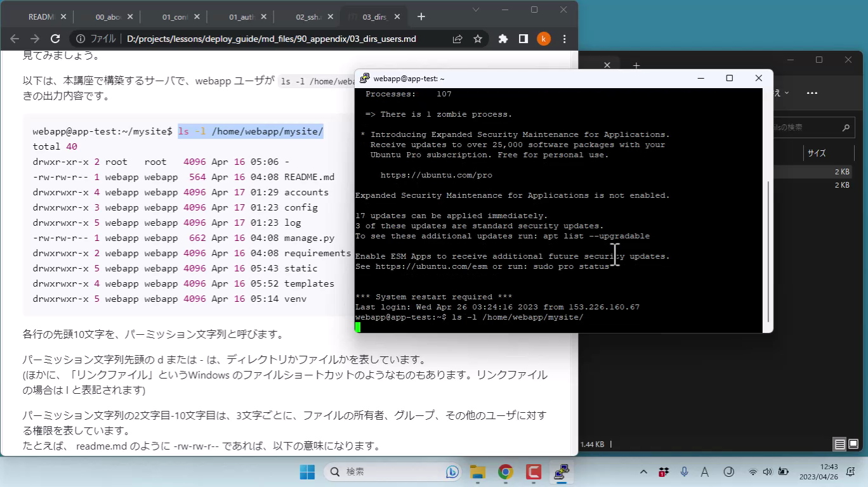Reload the page in Chrome

point(55,39)
